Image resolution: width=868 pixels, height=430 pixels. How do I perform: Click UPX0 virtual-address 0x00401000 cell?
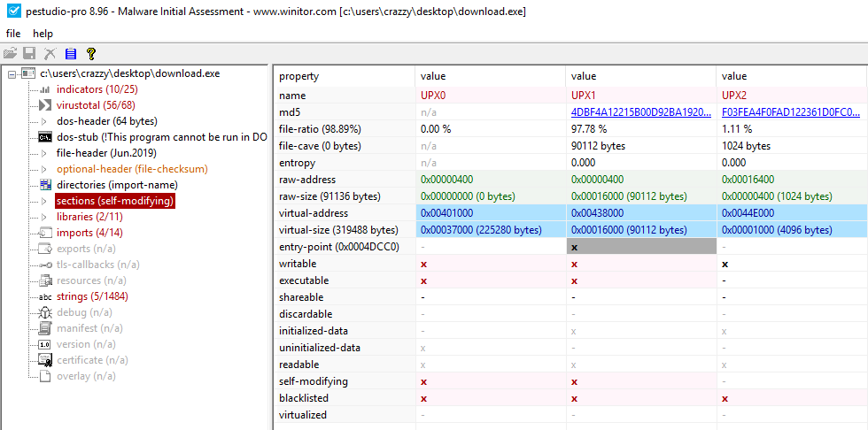[490, 213]
